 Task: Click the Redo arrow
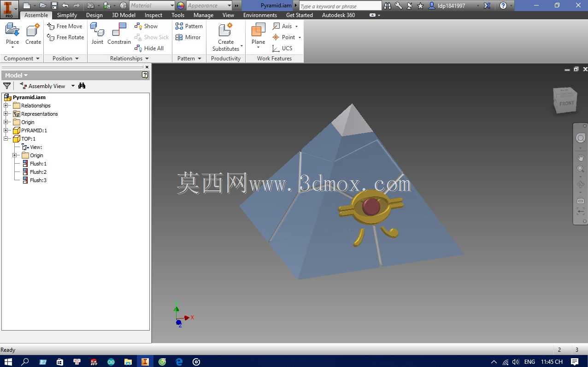76,6
